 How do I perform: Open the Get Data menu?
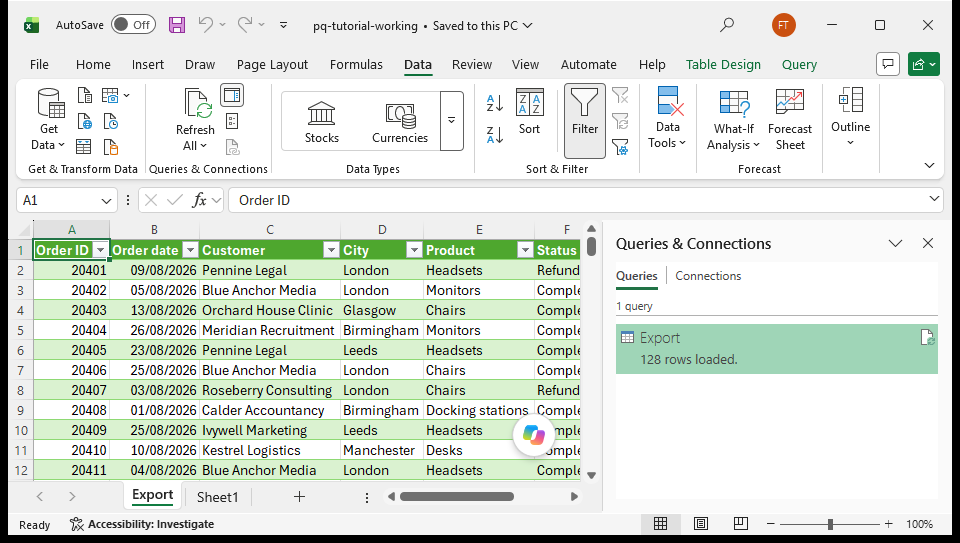click(x=48, y=119)
